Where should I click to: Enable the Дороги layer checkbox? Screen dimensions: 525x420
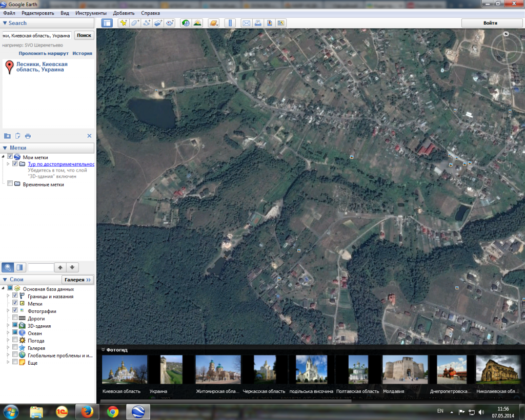coord(15,318)
